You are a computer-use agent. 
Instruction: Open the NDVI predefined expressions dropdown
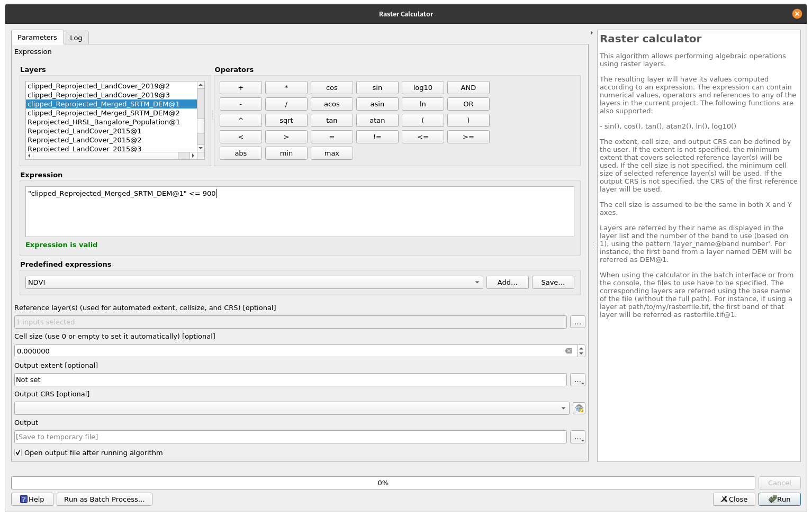pos(254,283)
